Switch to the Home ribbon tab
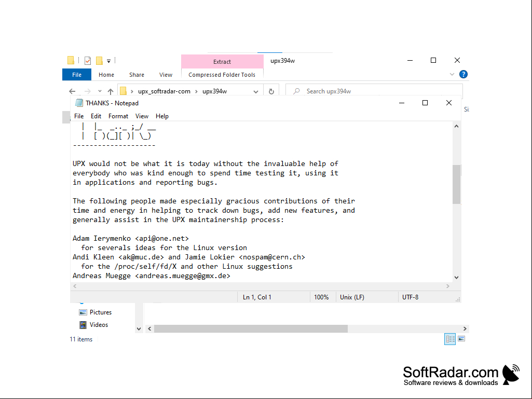Image resolution: width=532 pixels, height=399 pixels. 106,75
